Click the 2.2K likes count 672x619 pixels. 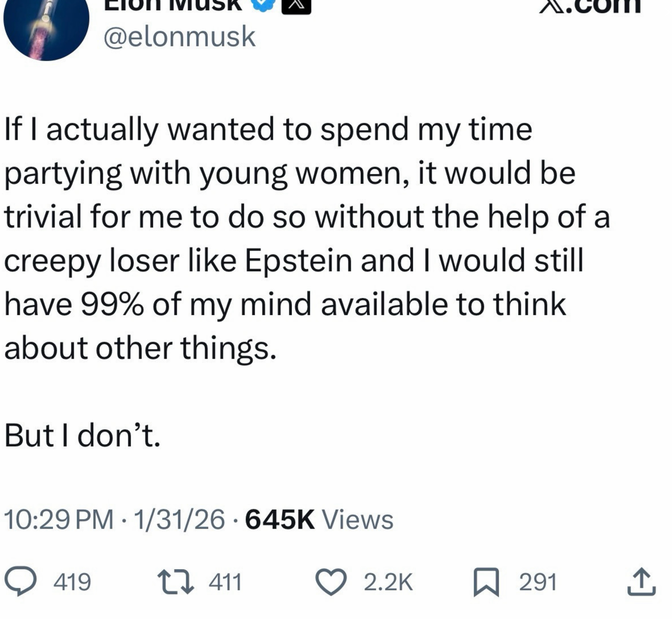point(388,582)
